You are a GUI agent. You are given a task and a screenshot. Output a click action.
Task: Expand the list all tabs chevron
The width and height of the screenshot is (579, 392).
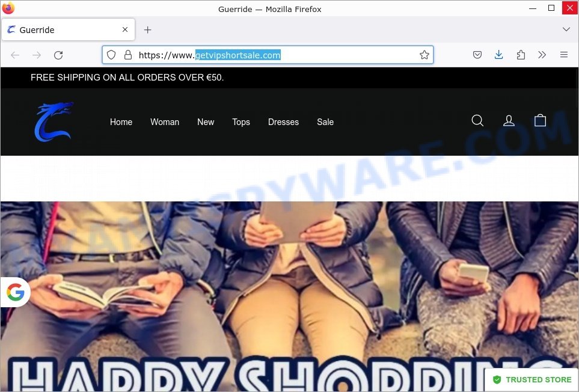coord(566,29)
